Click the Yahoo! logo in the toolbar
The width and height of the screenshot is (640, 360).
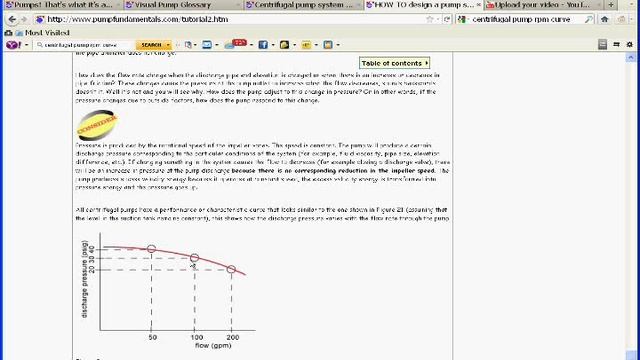13,45
